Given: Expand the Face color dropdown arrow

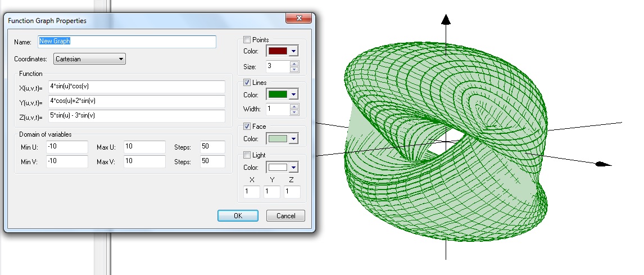Looking at the screenshot, I should point(293,139).
